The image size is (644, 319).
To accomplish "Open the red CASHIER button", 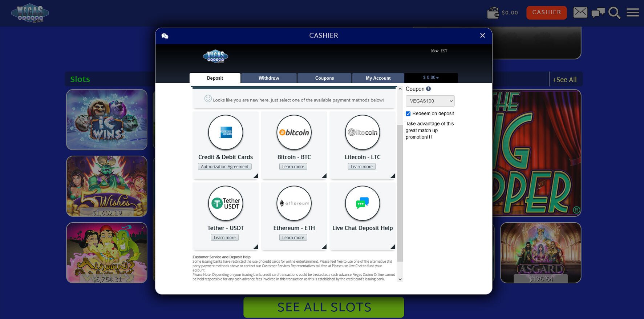I will point(546,12).
